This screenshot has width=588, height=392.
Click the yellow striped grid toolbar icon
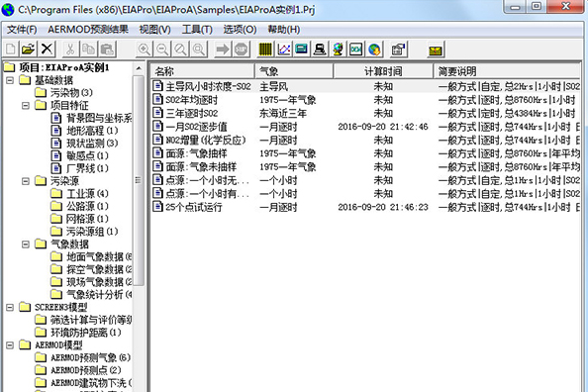point(265,49)
